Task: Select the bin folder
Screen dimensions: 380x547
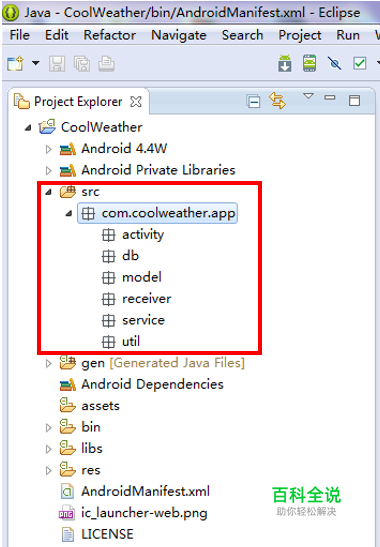Action: [91, 427]
